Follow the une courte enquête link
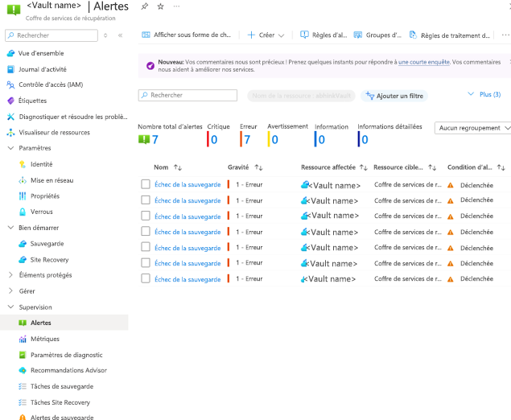Viewport: 511px width, 420px height. point(423,62)
